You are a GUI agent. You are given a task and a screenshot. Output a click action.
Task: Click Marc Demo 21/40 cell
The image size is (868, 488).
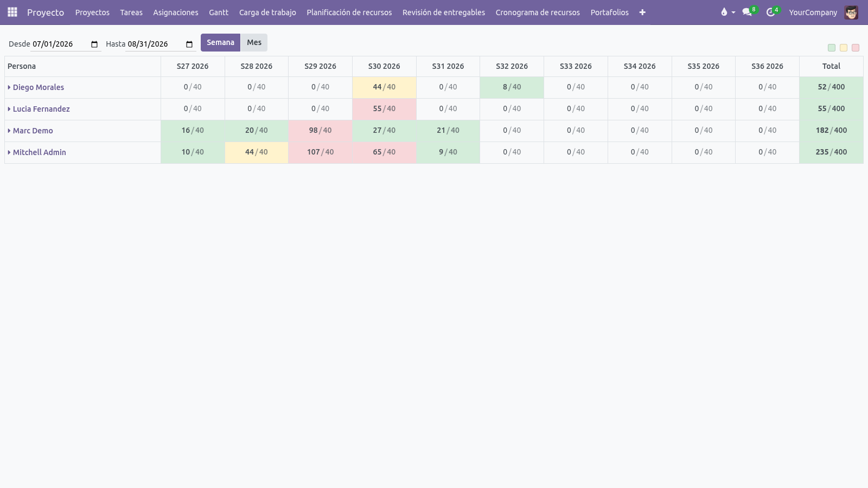[x=448, y=131]
